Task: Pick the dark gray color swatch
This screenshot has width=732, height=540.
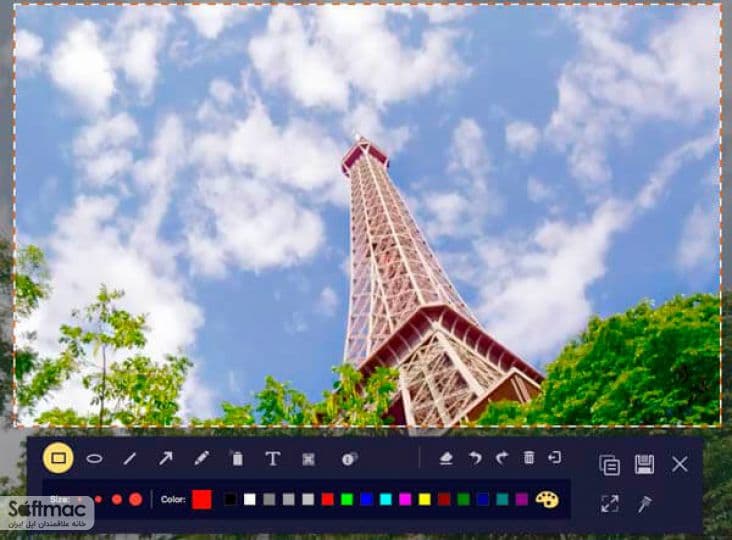Action: click(x=269, y=500)
